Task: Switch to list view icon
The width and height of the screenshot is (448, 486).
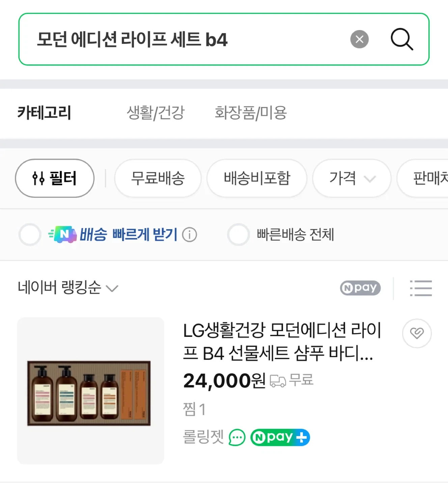Action: [x=421, y=288]
